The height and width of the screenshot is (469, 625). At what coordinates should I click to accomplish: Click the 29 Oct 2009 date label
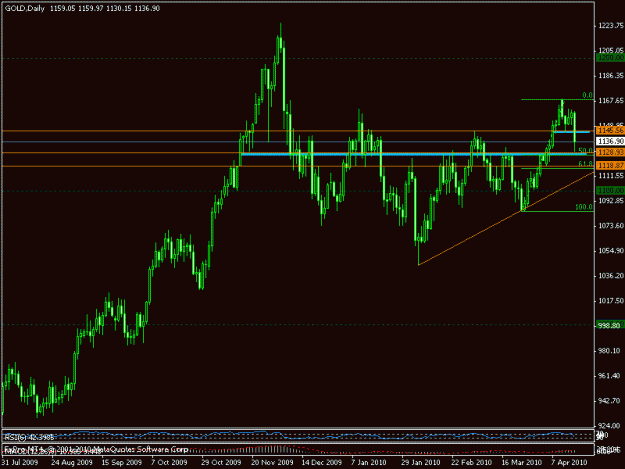click(221, 462)
